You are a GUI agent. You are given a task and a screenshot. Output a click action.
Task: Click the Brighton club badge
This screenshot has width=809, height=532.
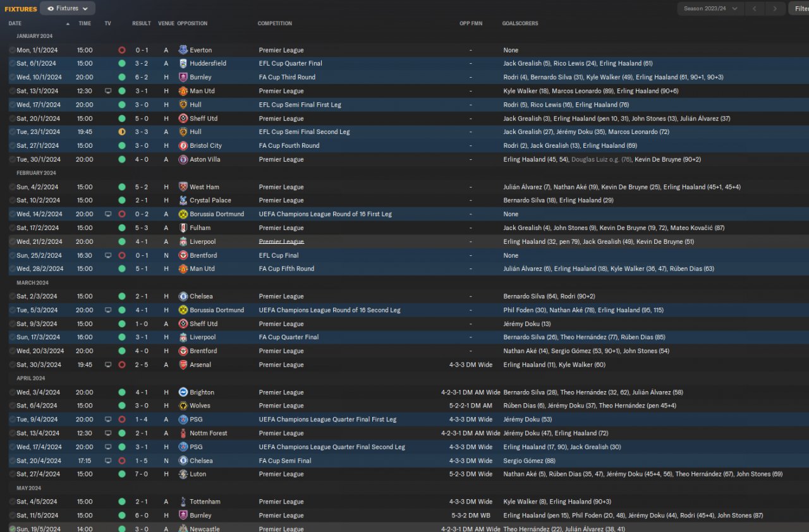183,392
